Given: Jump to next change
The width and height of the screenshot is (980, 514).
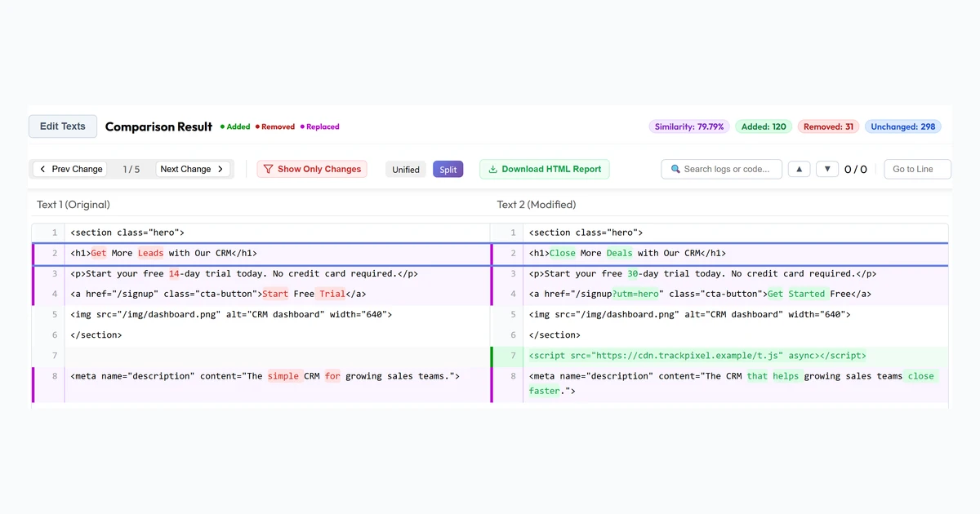Looking at the screenshot, I should point(192,169).
